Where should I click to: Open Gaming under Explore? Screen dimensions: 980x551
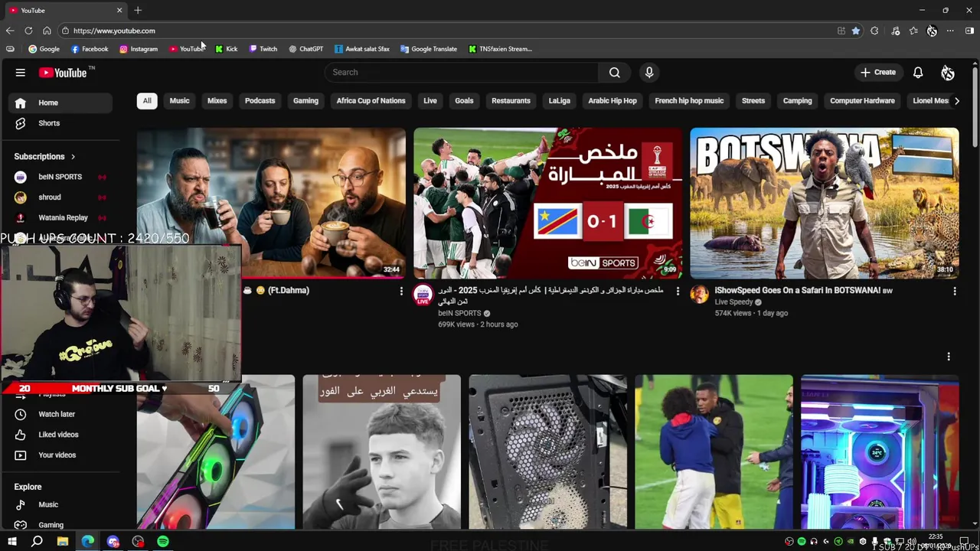coord(60,525)
